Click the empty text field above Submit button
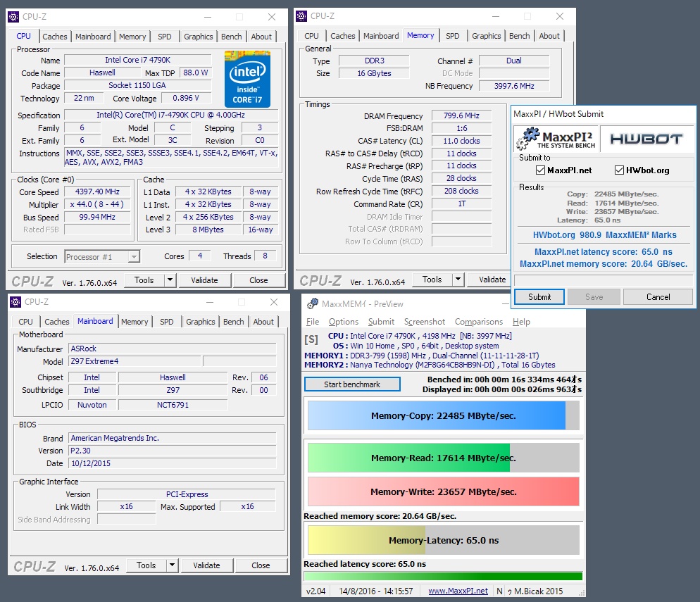The image size is (700, 602). [604, 280]
